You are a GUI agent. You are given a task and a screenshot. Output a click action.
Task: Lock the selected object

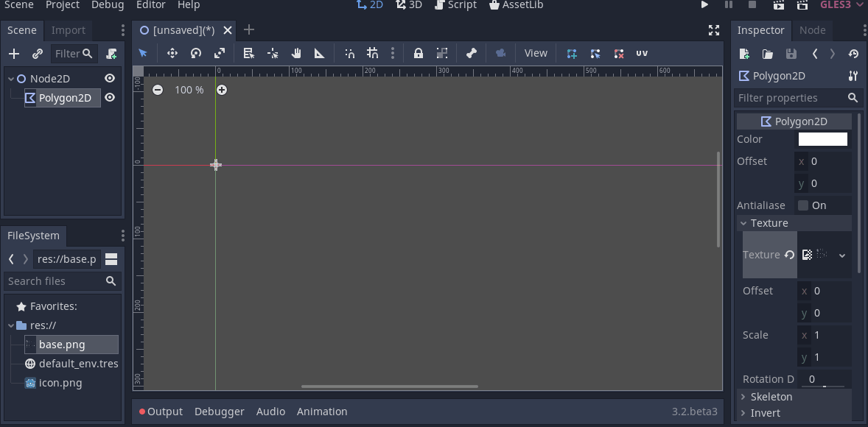tap(418, 53)
